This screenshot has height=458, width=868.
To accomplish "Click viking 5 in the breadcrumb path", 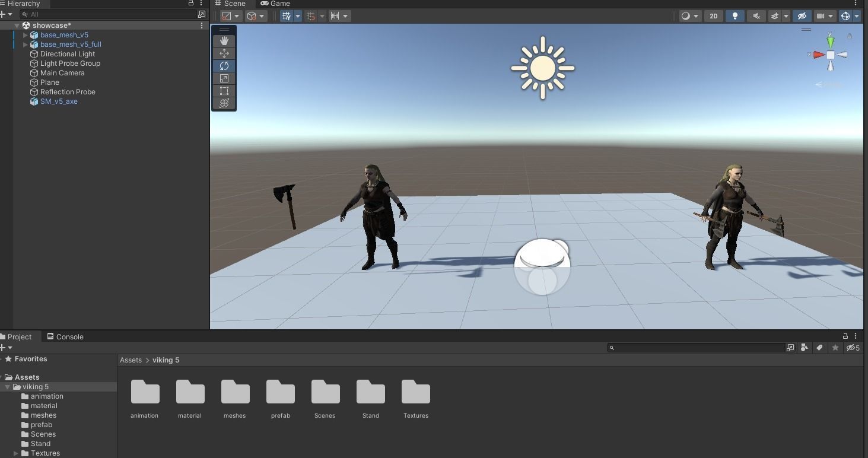I will (166, 360).
